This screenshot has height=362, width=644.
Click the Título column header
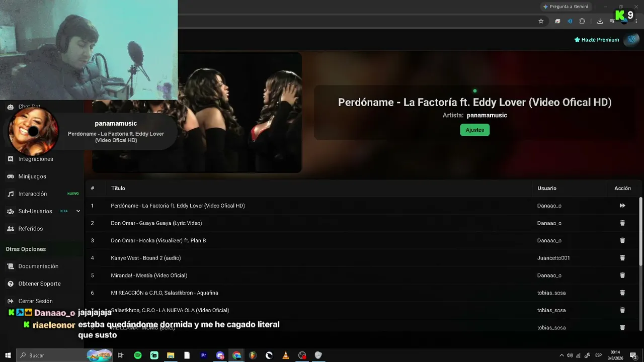(118, 188)
